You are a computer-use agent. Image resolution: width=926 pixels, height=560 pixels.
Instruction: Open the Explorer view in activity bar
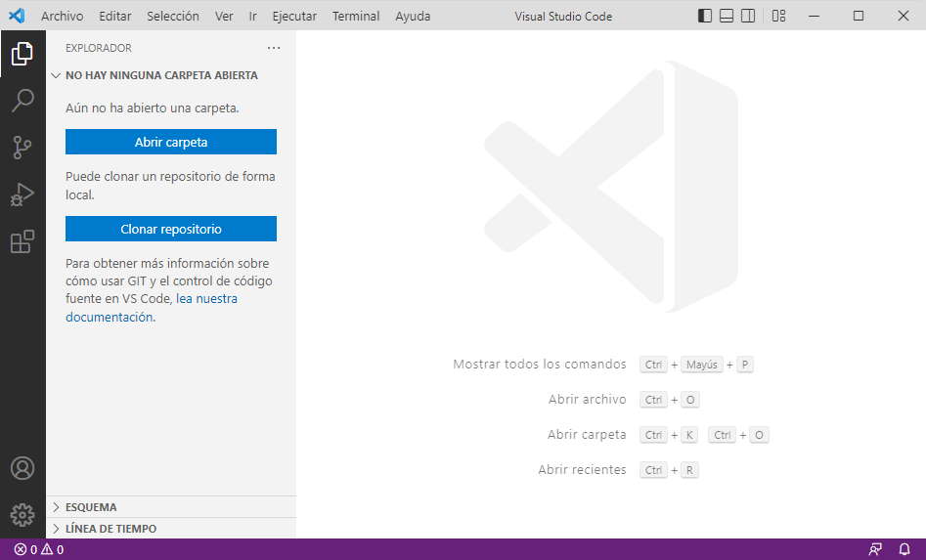(22, 54)
